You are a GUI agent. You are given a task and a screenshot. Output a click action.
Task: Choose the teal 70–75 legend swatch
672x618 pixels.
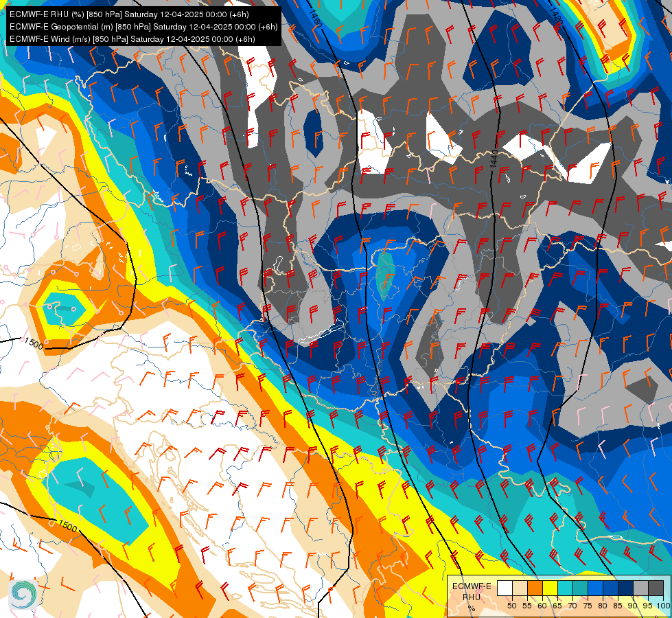coord(580,588)
